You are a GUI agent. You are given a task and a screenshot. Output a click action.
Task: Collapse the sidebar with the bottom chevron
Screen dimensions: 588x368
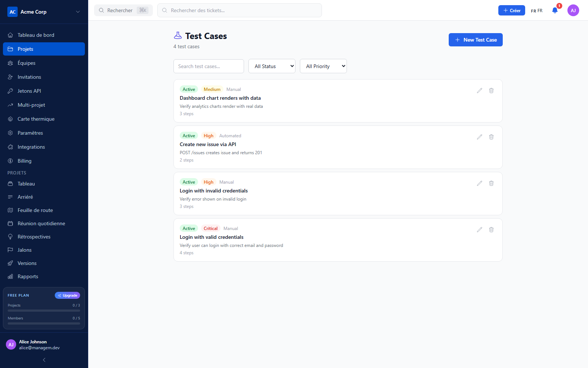click(44, 360)
